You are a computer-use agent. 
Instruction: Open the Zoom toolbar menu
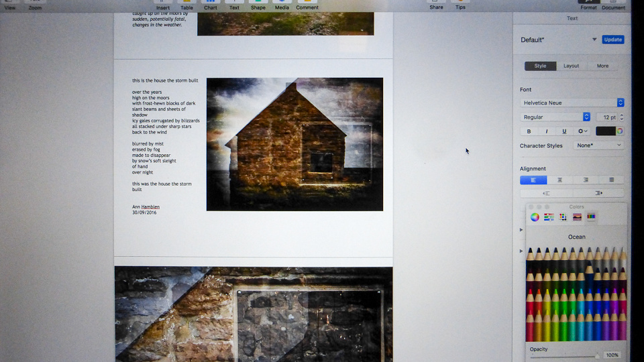(x=35, y=6)
